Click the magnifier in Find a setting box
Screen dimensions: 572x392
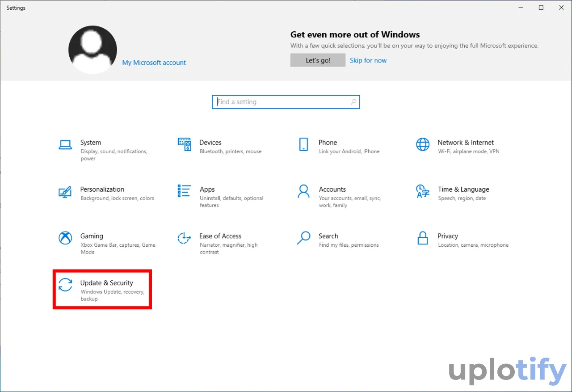tap(353, 102)
